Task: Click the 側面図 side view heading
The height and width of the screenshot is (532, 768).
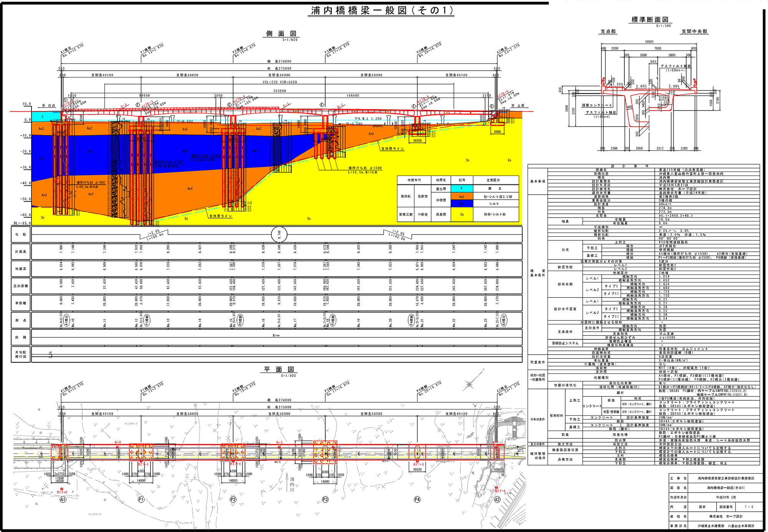Action: tap(281, 34)
